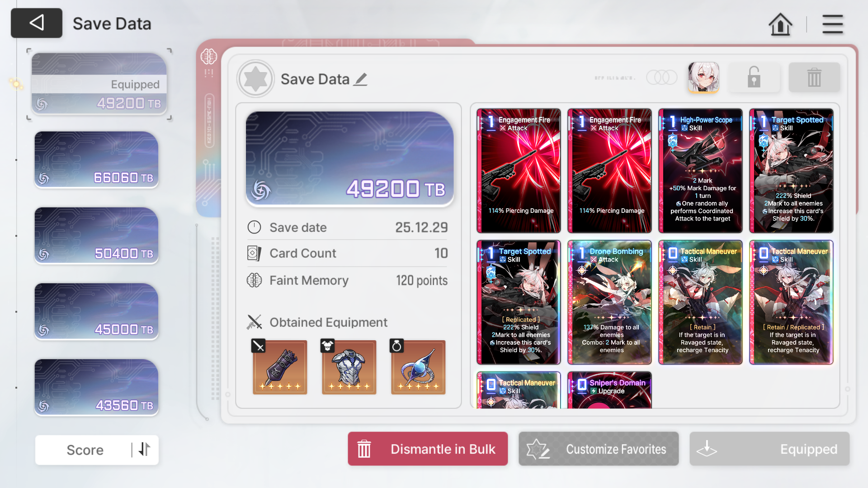Image resolution: width=868 pixels, height=488 pixels.
Task: Edit the Save Data name pencil
Action: 360,80
